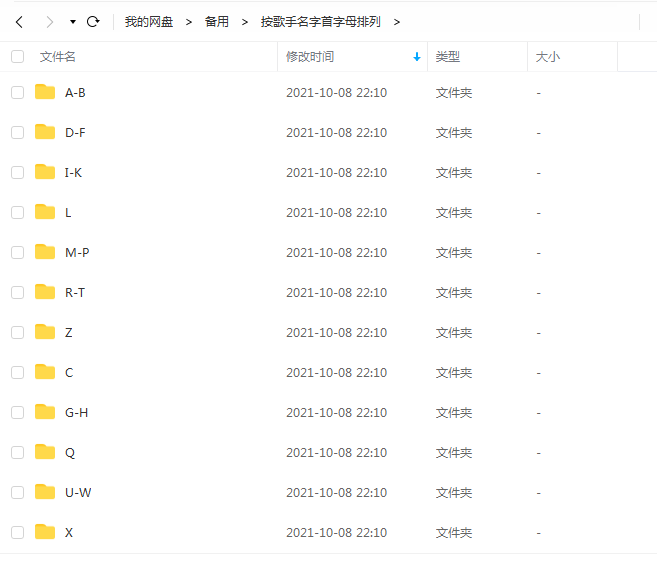Viewport: 657px width, 564px height.
Task: Navigate to 备用 breadcrumb folder
Action: 216,22
